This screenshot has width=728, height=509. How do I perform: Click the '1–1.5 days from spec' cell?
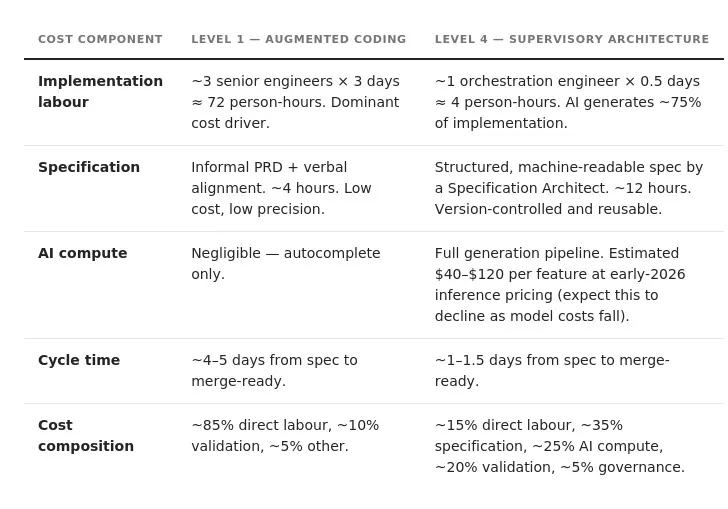click(552, 371)
